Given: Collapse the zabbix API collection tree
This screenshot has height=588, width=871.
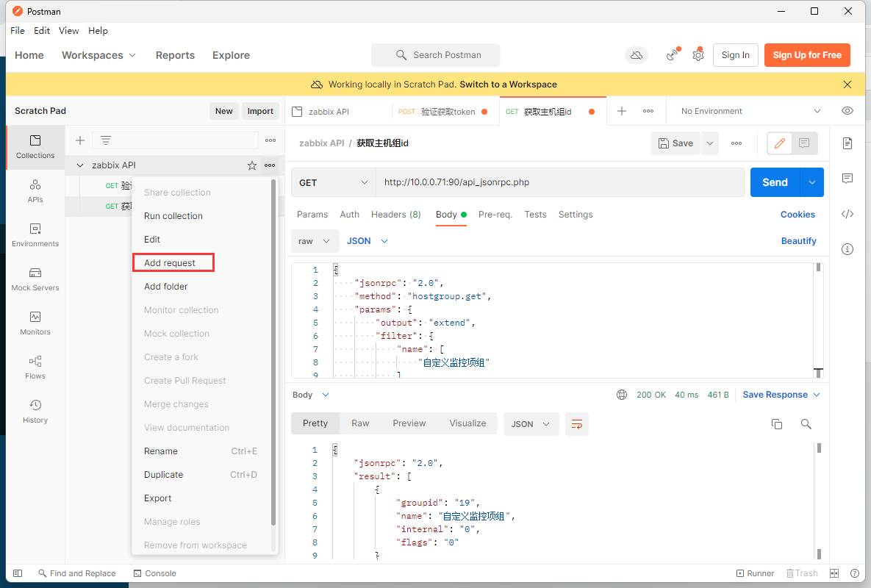Looking at the screenshot, I should coord(80,165).
